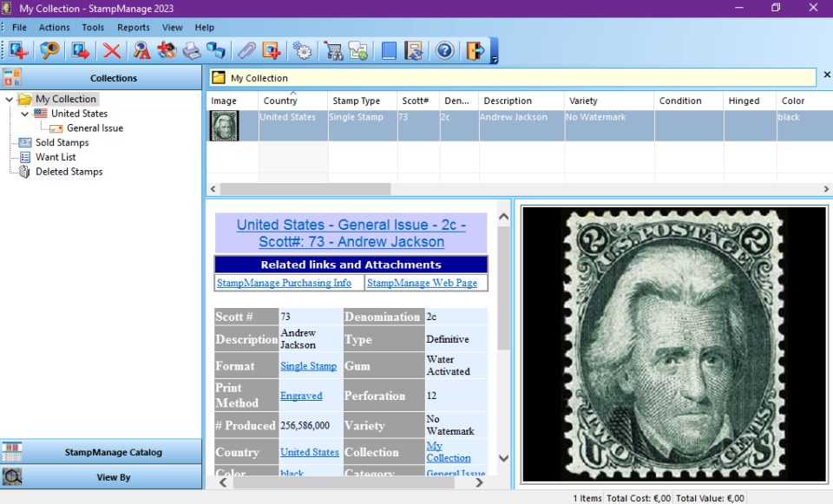Click the StampManage Catalog panel icon
Screen dimensions: 833x504
coord(11,452)
